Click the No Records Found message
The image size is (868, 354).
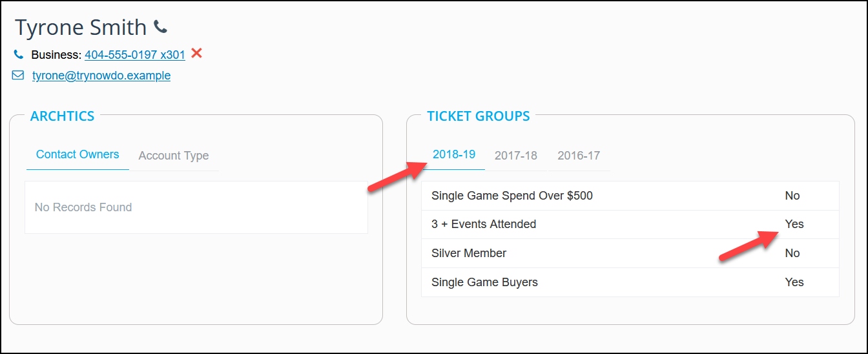[83, 207]
